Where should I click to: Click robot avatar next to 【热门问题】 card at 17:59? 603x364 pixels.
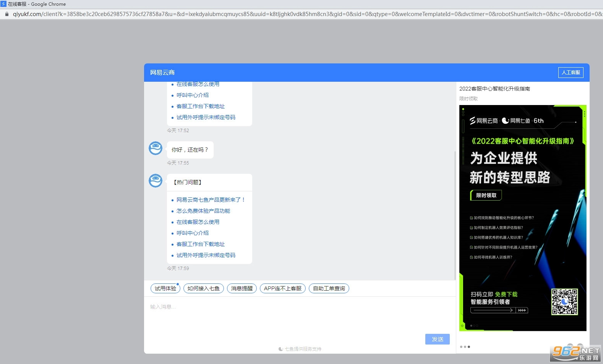(x=156, y=181)
